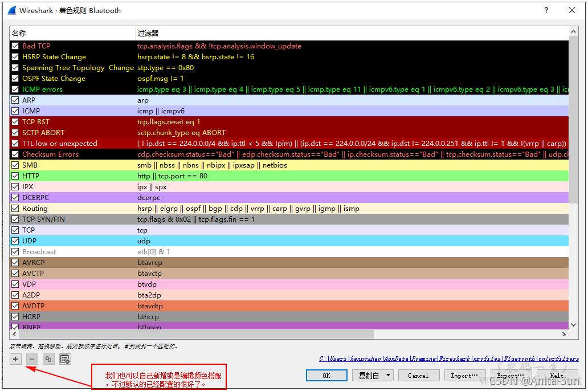The height and width of the screenshot is (391, 588).
Task: Click the horizontal scrollbar left arrow
Action: [x=14, y=334]
